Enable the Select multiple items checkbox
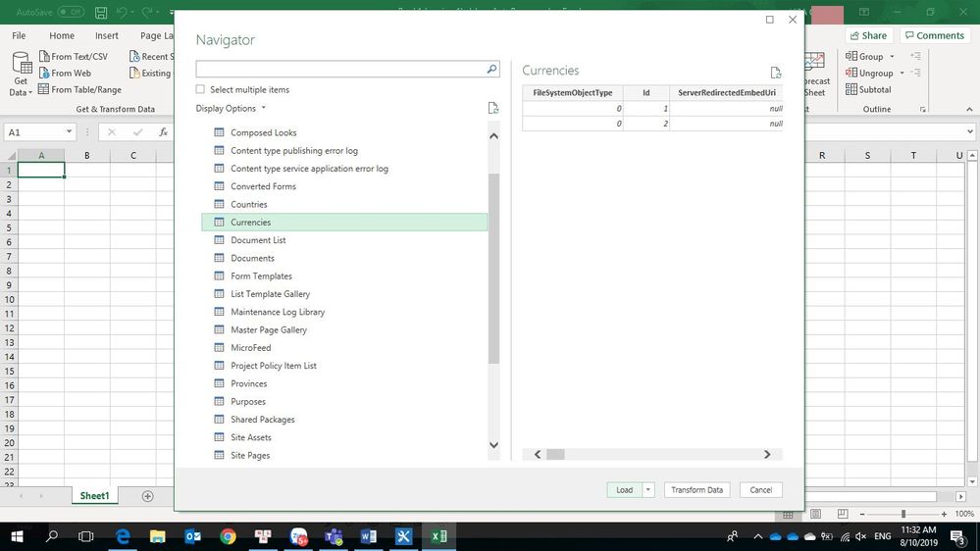 pyautogui.click(x=200, y=89)
